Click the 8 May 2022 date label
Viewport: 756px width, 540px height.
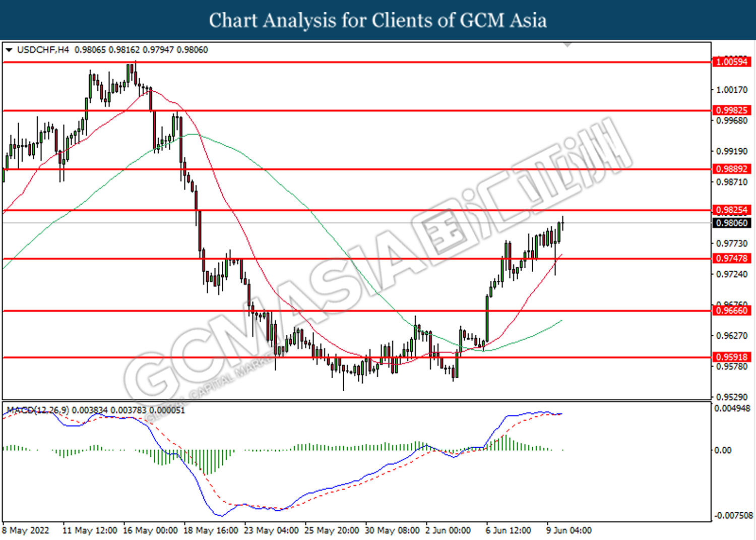[26, 530]
